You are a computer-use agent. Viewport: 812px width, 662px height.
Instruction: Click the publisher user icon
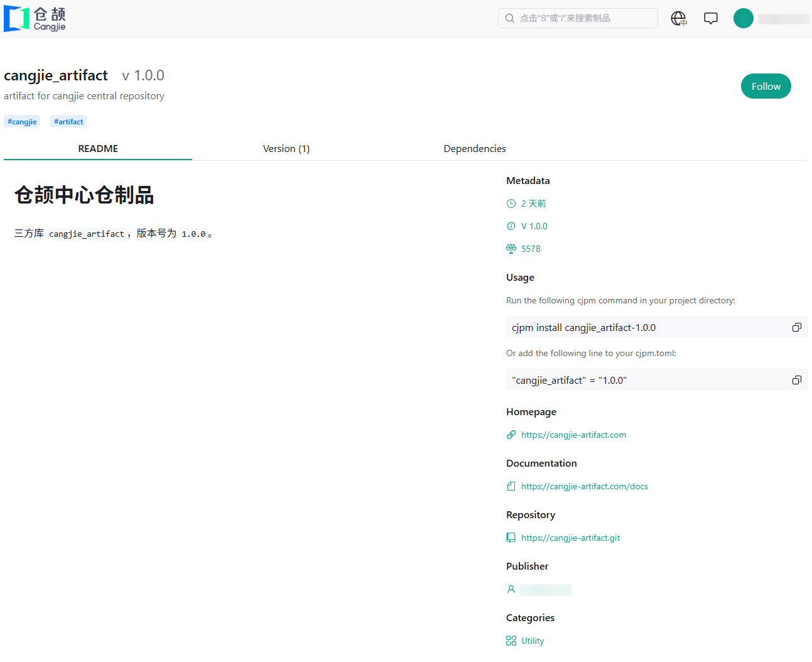pos(511,589)
